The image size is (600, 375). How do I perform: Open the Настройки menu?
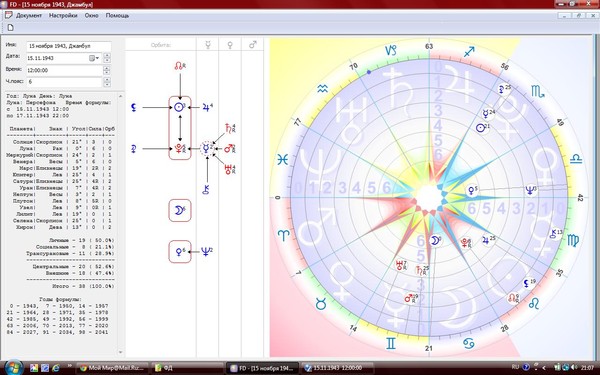coord(63,16)
